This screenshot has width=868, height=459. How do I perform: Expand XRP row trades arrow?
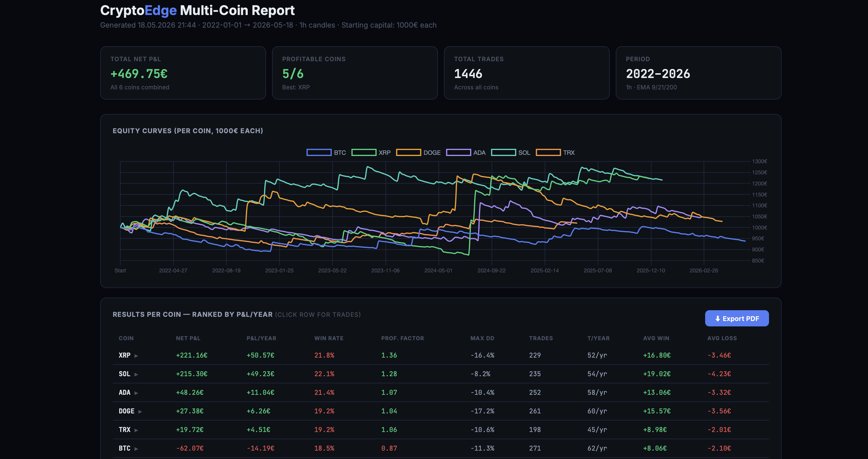click(136, 355)
